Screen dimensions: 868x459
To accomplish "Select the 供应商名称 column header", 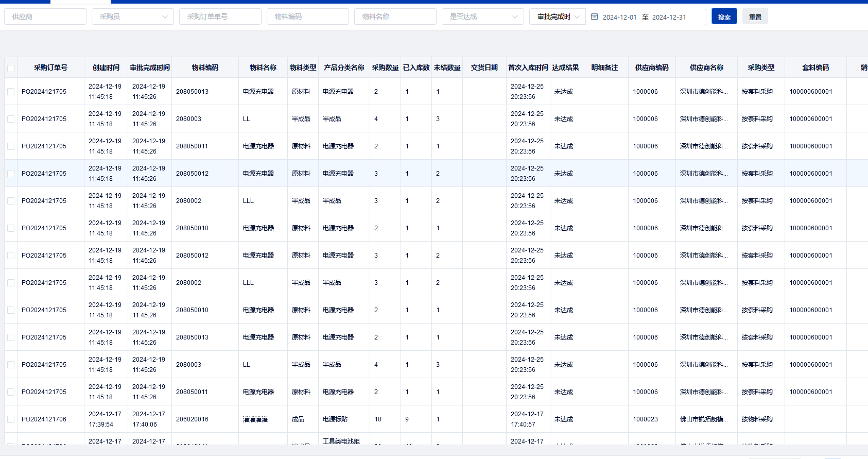I will point(706,67).
